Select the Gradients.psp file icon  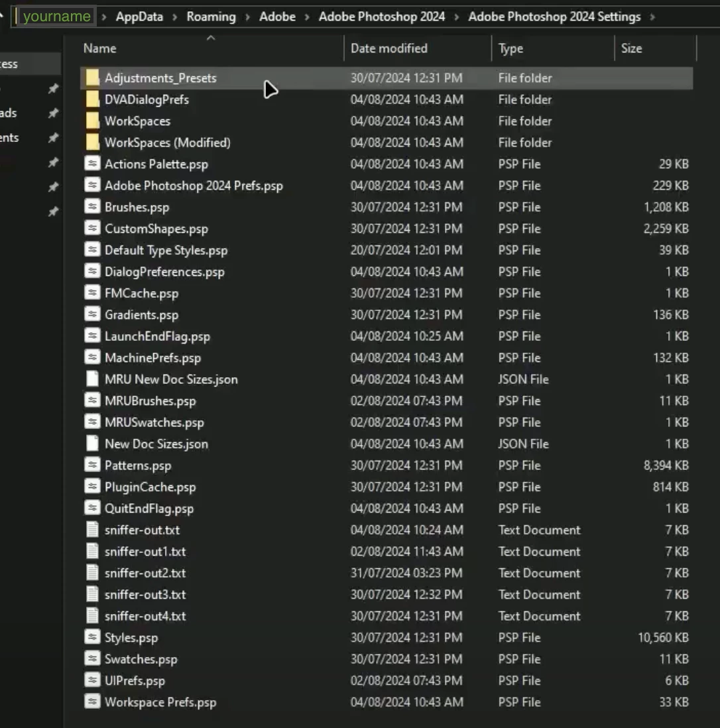pyautogui.click(x=92, y=314)
